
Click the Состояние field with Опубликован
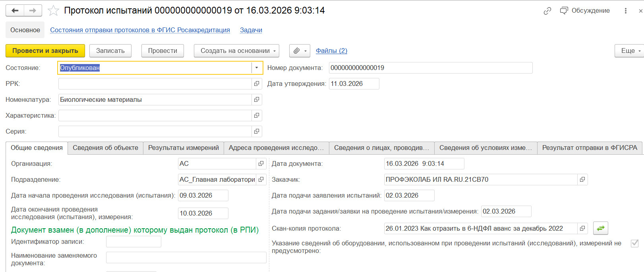[x=155, y=68]
